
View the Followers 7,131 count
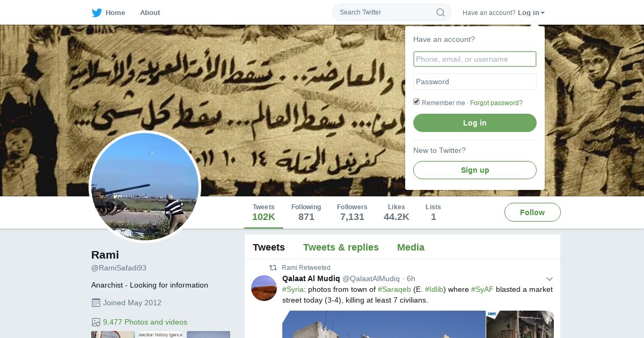pyautogui.click(x=352, y=212)
